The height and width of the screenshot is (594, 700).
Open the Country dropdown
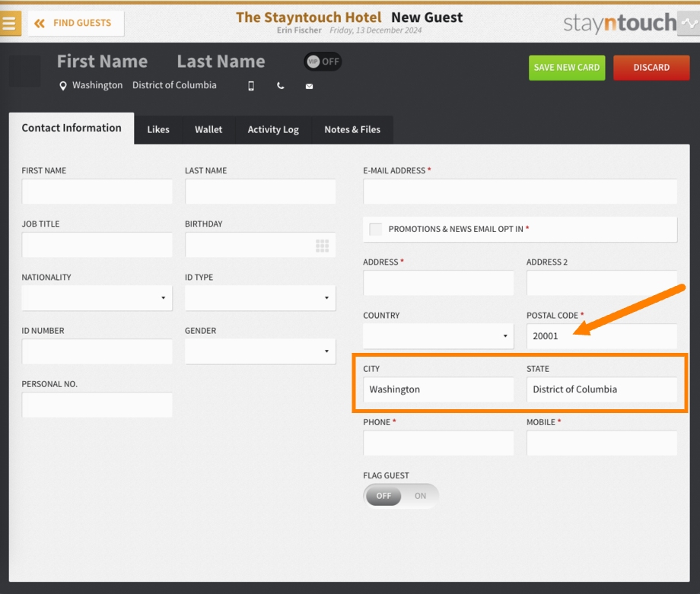click(438, 336)
